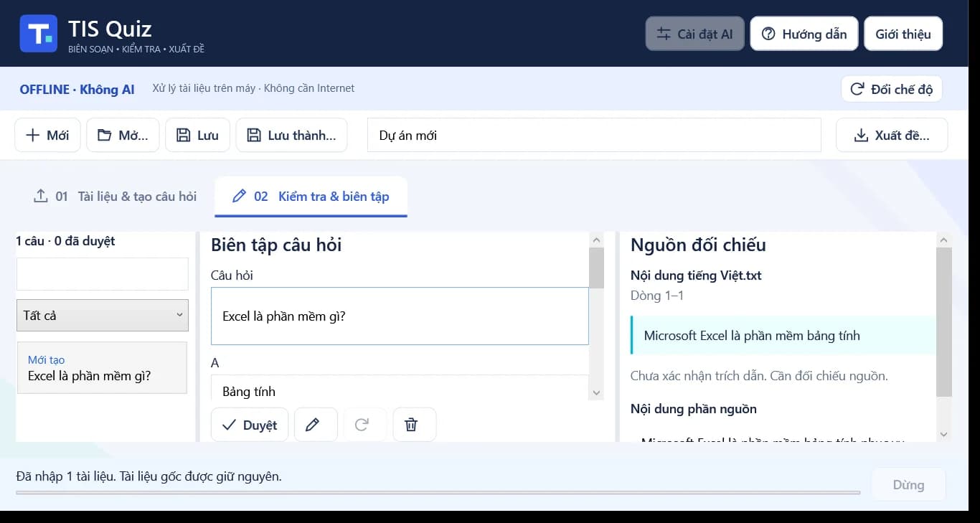
Task: Click the Nội dung tiếng Việt.txt file name
Action: click(x=696, y=275)
